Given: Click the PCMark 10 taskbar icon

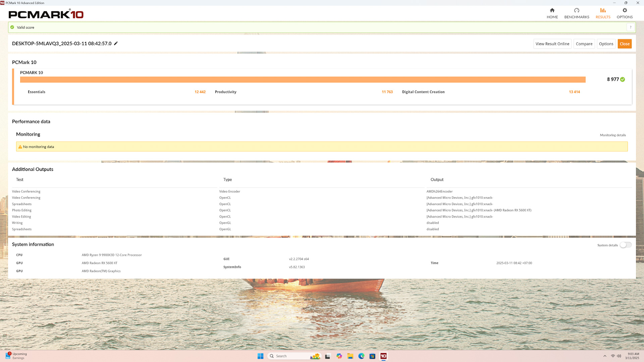Looking at the screenshot, I should pyautogui.click(x=384, y=356).
